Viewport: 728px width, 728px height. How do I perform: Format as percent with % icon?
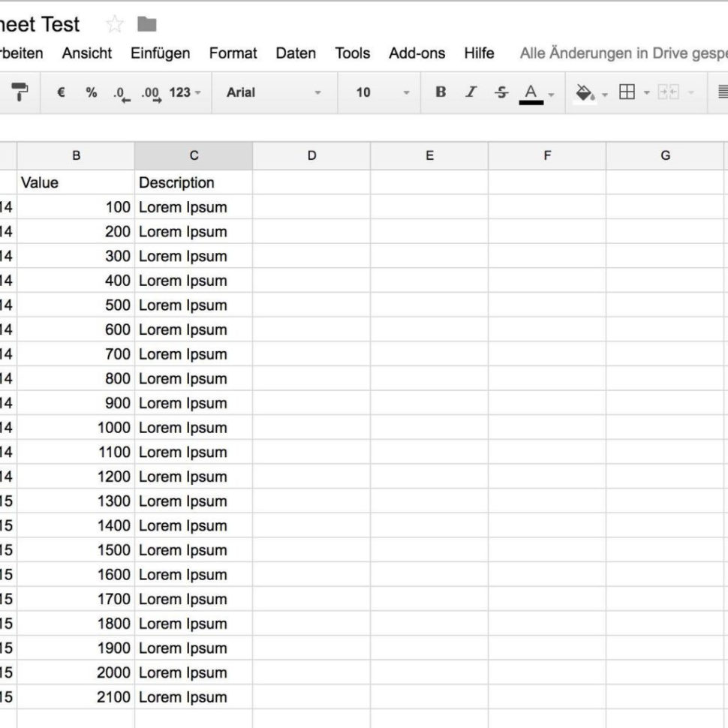(x=92, y=92)
